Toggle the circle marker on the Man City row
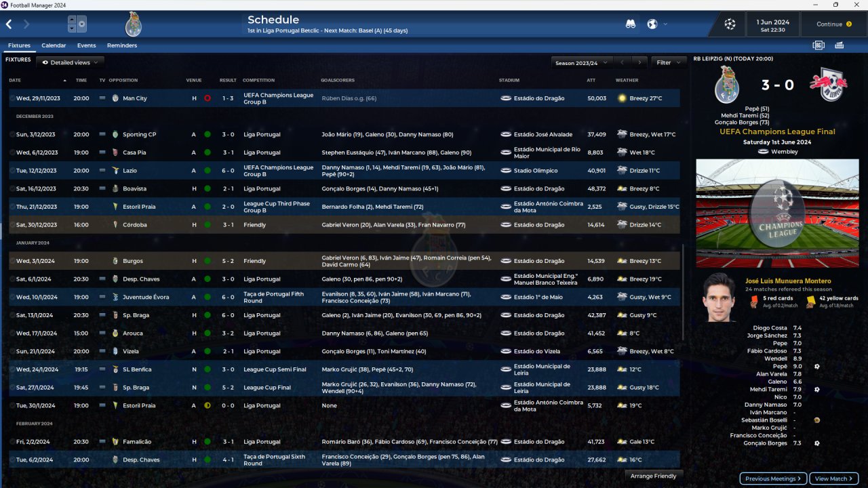The image size is (868, 488). [x=12, y=98]
